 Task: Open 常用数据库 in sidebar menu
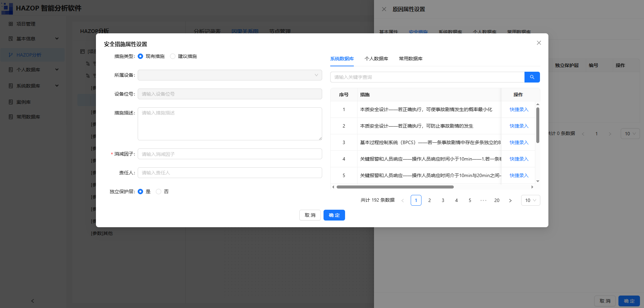click(x=28, y=117)
